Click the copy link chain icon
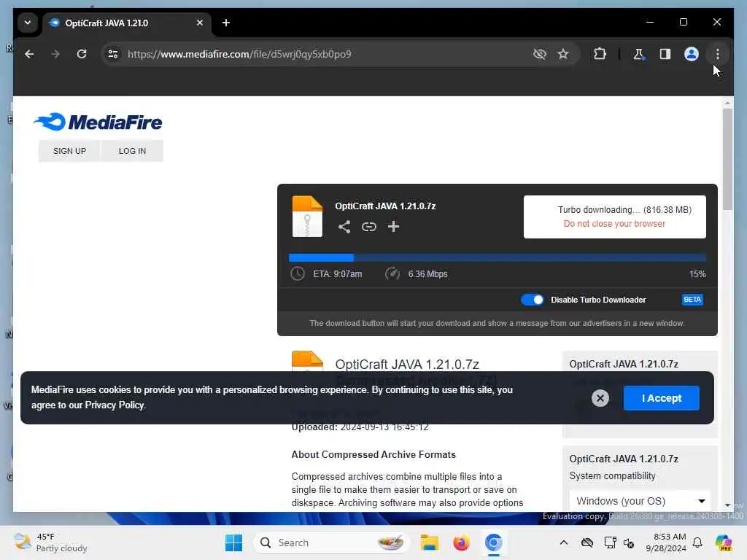747x560 pixels. 368,227
